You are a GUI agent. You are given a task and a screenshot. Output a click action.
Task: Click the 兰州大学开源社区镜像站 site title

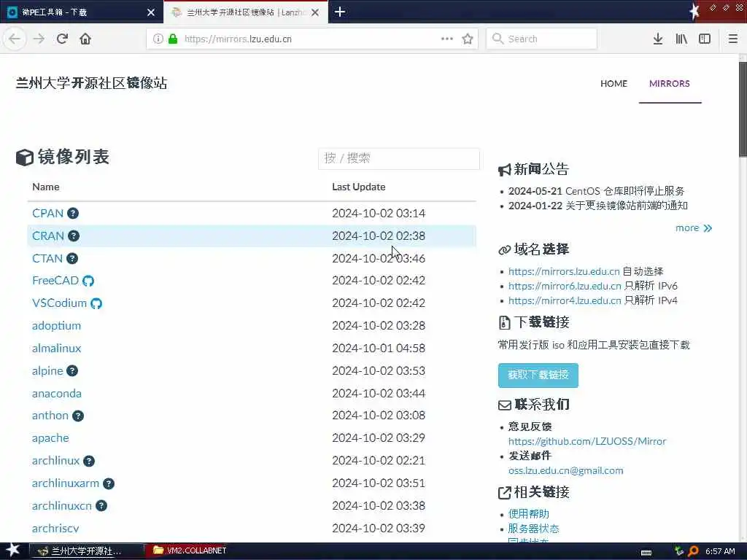click(x=91, y=83)
